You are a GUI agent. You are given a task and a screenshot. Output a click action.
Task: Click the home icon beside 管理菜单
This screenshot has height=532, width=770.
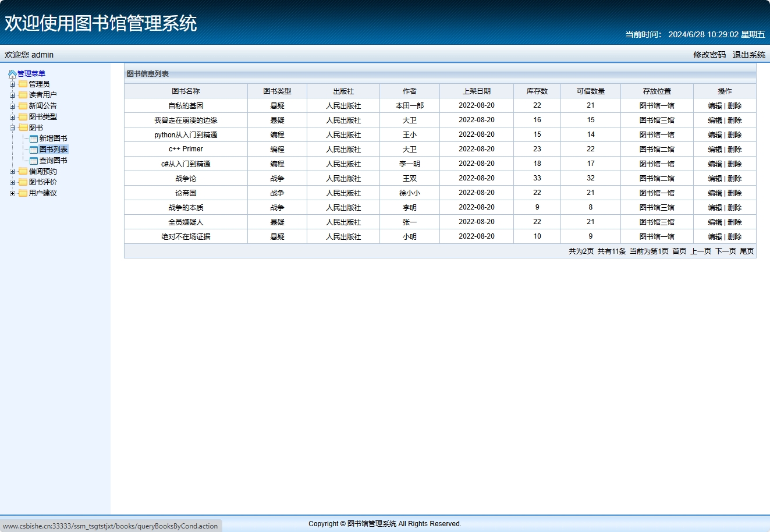pyautogui.click(x=12, y=74)
